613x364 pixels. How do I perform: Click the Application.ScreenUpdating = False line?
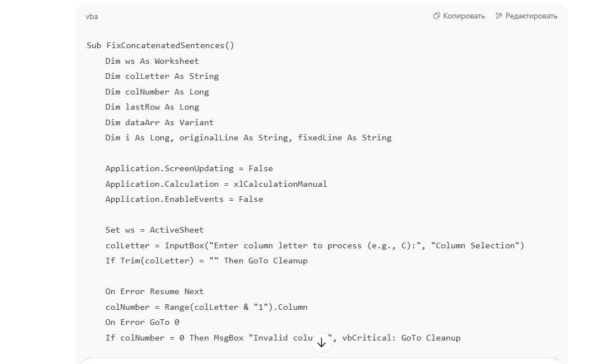[189, 168]
